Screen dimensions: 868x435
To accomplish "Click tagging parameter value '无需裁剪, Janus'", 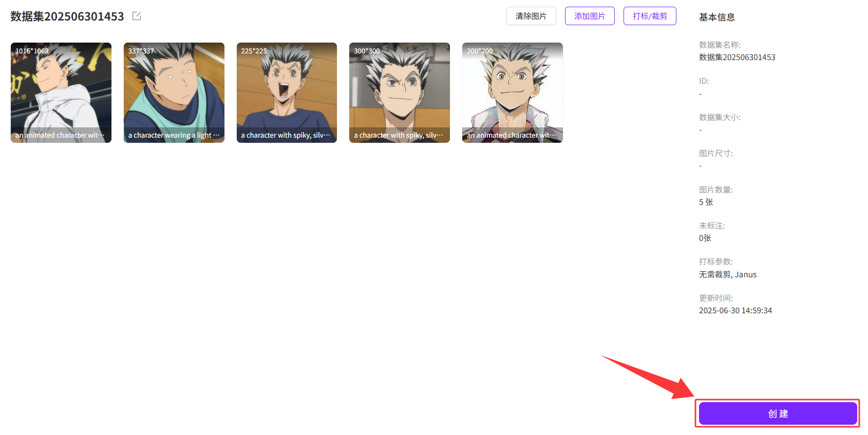I will coord(728,274).
